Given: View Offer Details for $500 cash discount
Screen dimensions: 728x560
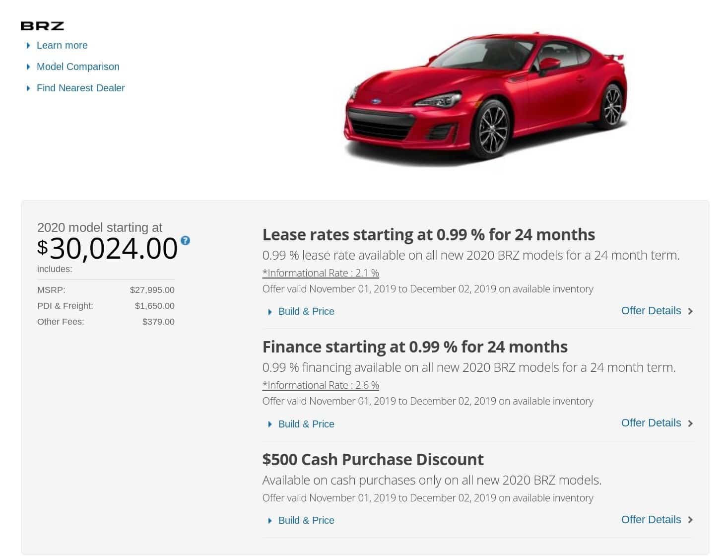Looking at the screenshot, I should click(x=651, y=520).
